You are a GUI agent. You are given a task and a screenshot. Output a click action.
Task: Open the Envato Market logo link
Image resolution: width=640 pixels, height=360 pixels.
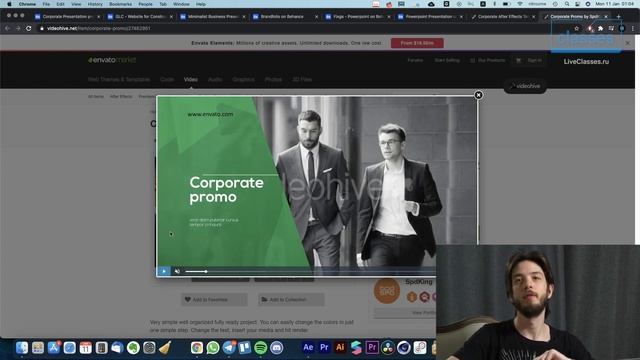[112, 60]
